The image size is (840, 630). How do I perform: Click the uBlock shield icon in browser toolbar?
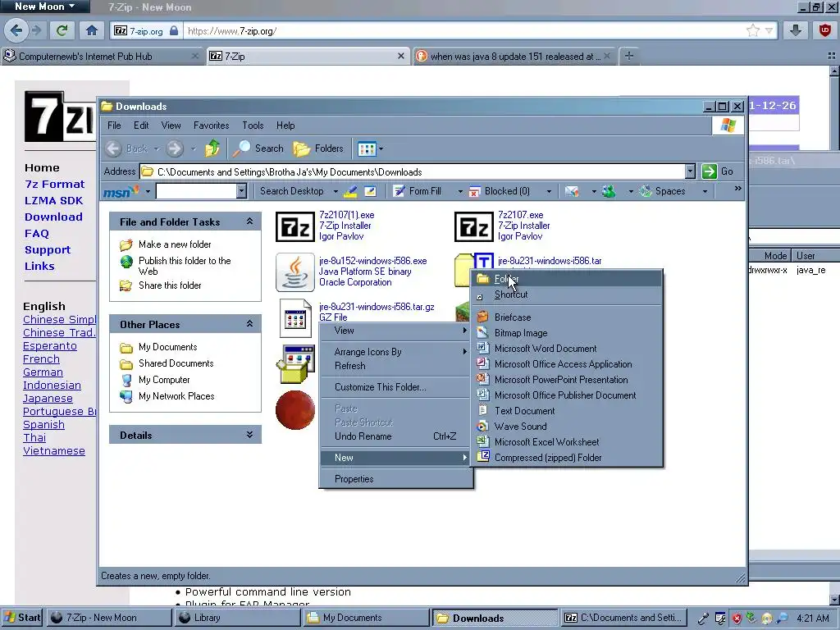pyautogui.click(x=825, y=30)
